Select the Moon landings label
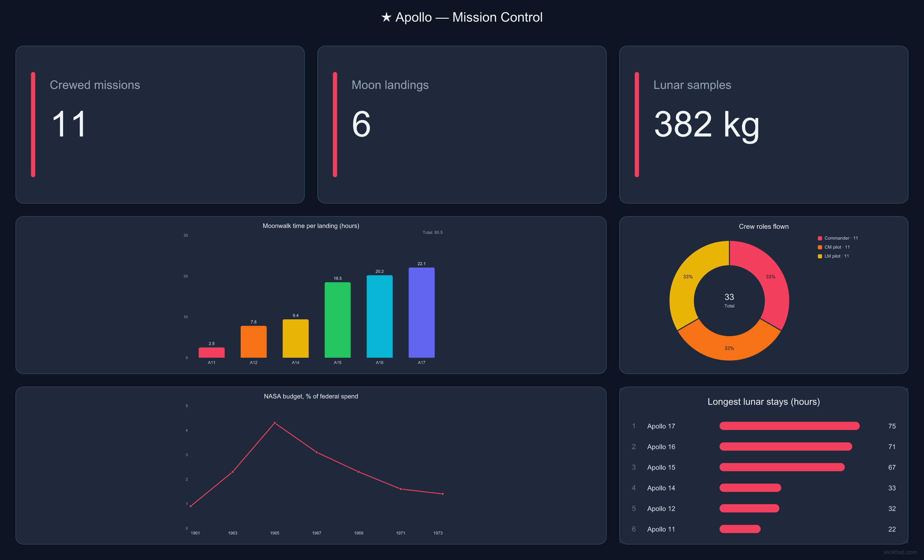The height and width of the screenshot is (560, 924). pyautogui.click(x=390, y=85)
